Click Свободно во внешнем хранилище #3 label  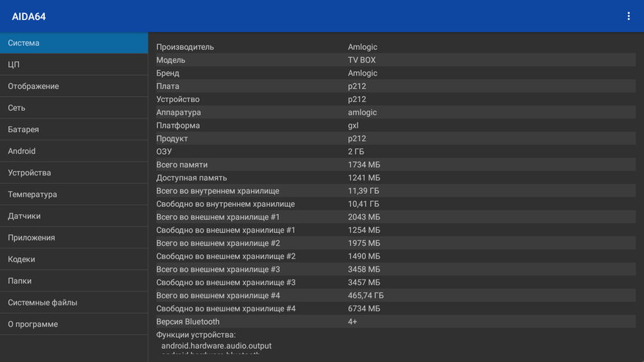[x=226, y=282]
